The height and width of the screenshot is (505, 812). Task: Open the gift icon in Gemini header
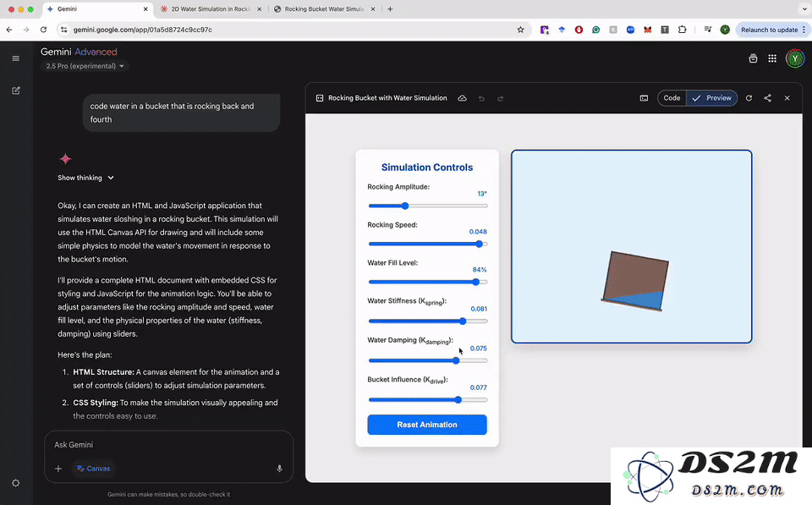point(753,58)
